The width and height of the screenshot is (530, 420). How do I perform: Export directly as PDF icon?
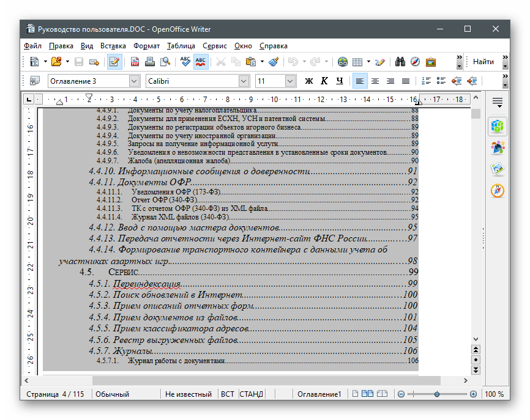click(135, 62)
